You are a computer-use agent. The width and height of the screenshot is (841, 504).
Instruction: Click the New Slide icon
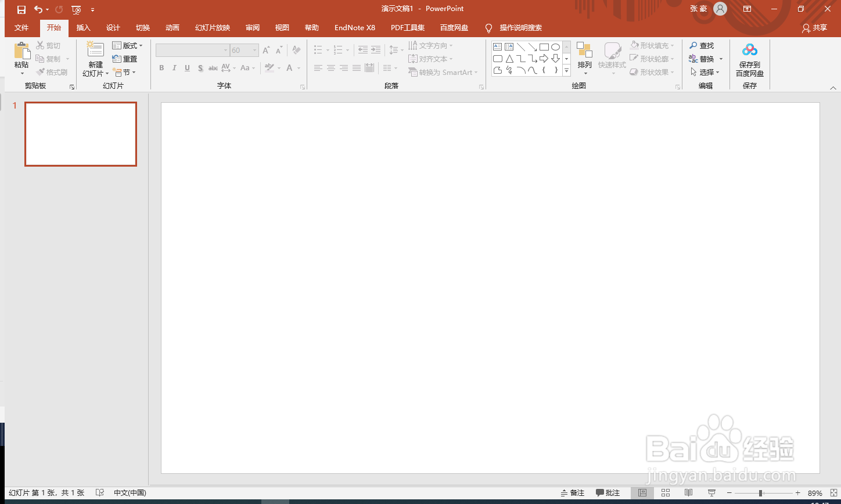[95, 50]
